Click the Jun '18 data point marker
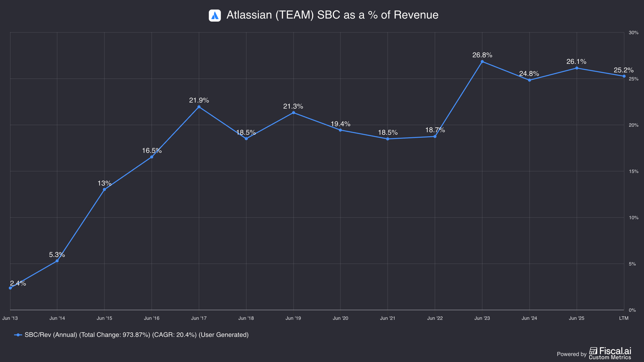 click(246, 139)
